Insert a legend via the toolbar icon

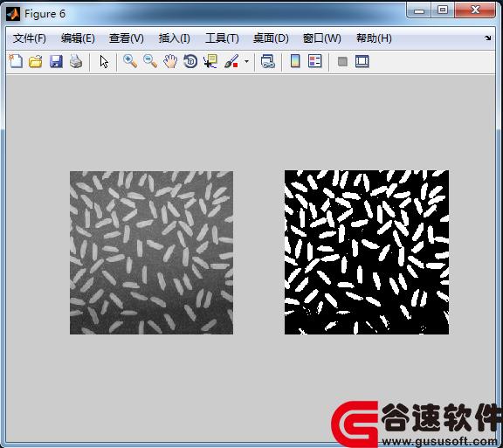[314, 61]
